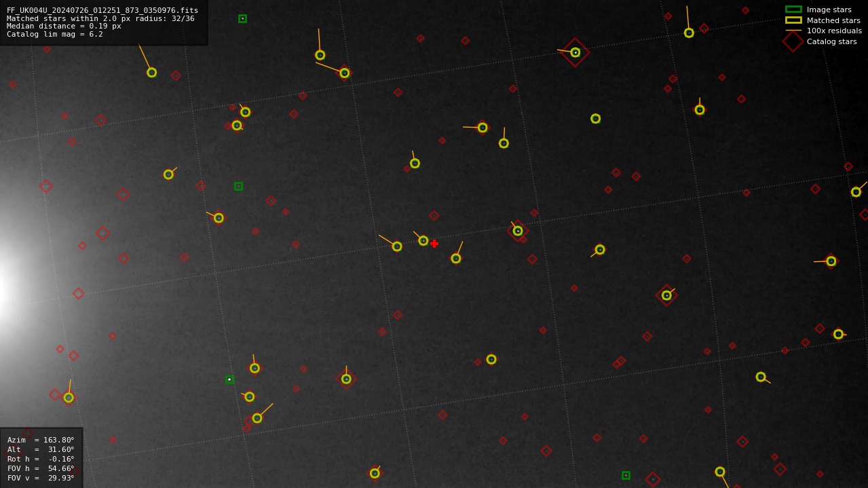Click the 'Azim = 163.80°' readout
Screen dimensions: 868x488
pyautogui.click(x=41, y=440)
